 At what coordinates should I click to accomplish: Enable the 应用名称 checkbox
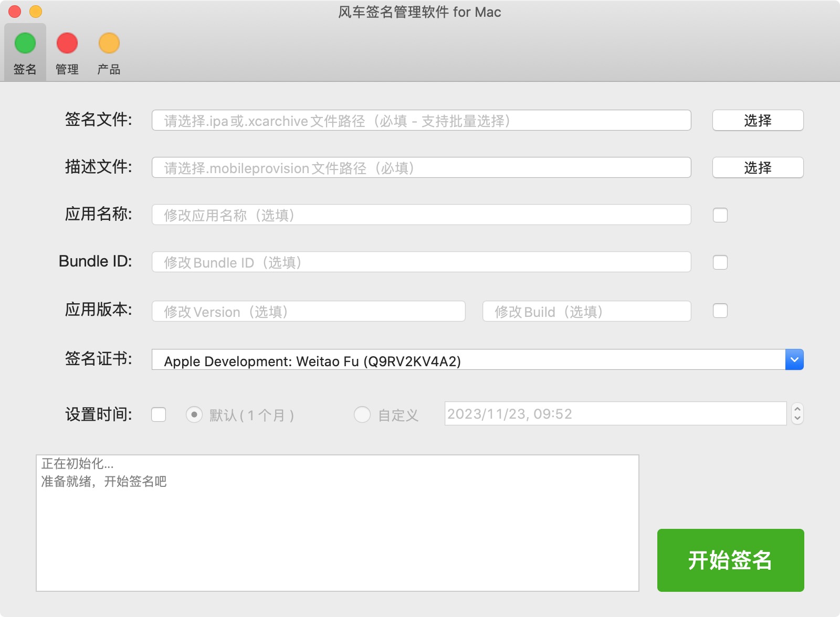click(720, 215)
